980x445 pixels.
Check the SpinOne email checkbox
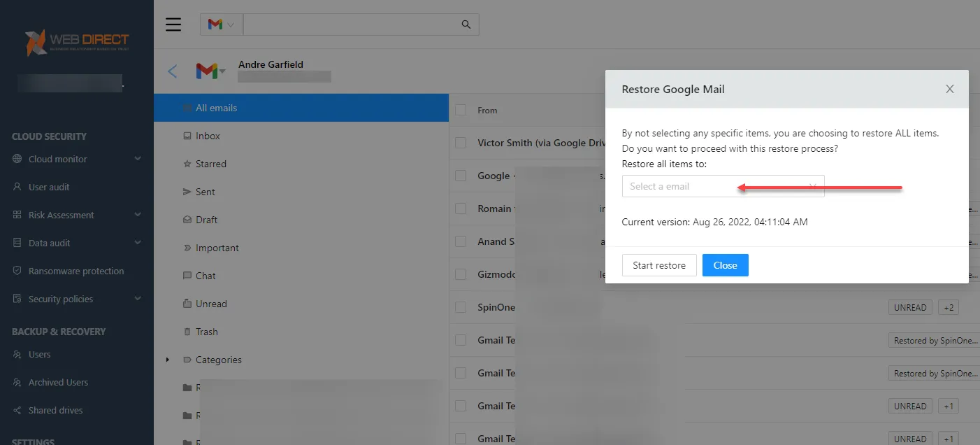click(461, 307)
